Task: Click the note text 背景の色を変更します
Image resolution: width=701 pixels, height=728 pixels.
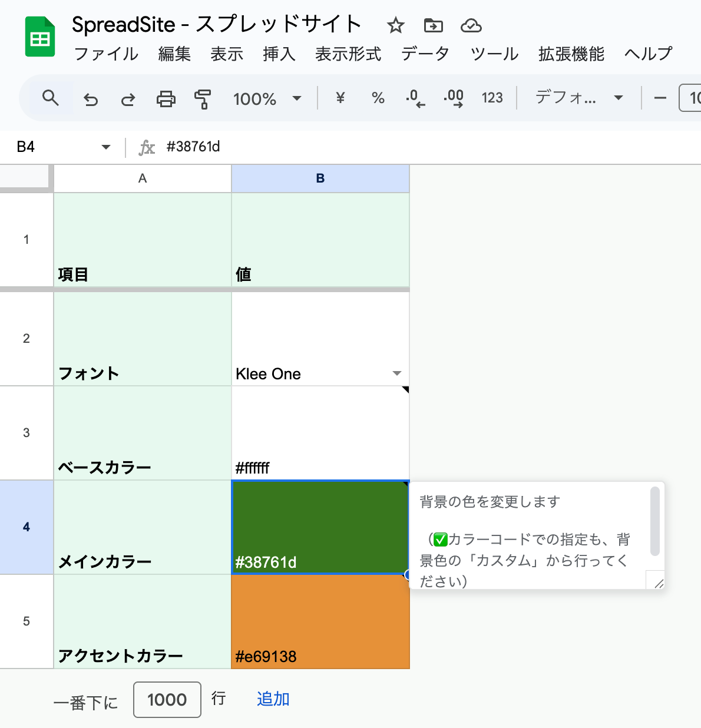Action: point(490,502)
